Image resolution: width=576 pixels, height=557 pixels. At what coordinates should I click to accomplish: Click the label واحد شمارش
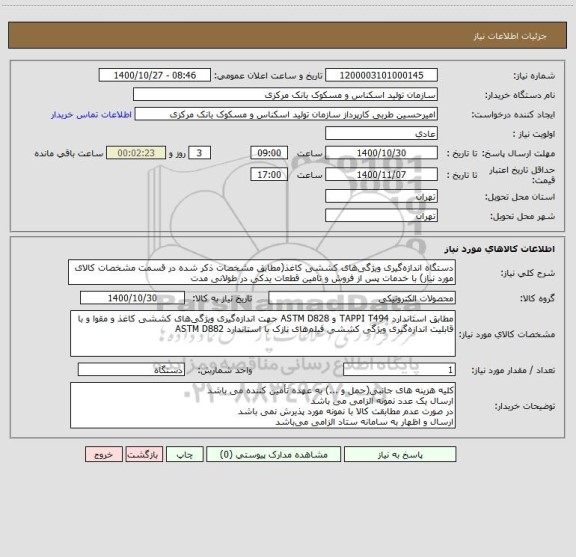pyautogui.click(x=225, y=370)
